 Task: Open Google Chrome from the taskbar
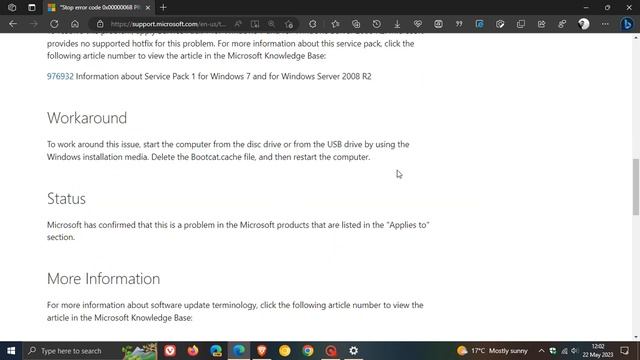[308, 351]
